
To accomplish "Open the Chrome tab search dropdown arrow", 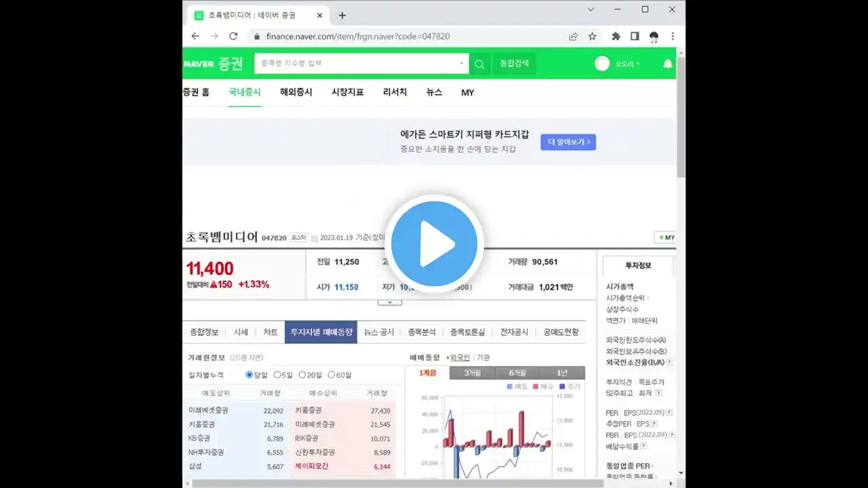I will (591, 9).
